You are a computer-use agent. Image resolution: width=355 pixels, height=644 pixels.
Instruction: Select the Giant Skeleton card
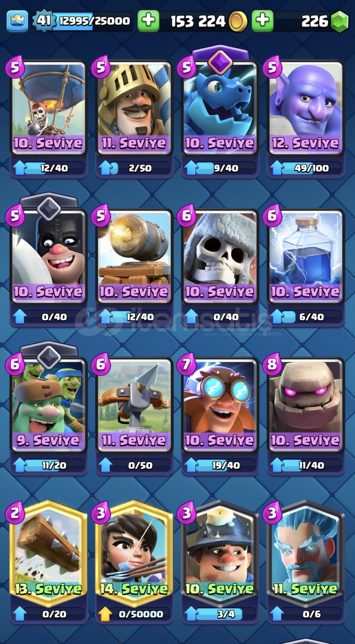click(x=220, y=258)
